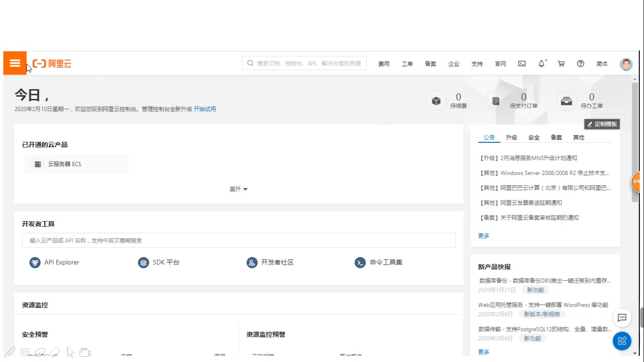The image size is (644, 362).
Task: Open 云服务器 ECS product
Action: point(76,164)
